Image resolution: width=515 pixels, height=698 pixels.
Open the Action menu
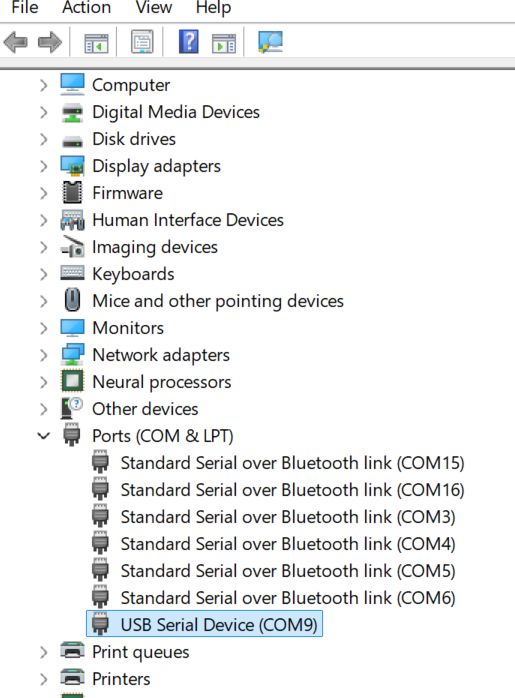pyautogui.click(x=86, y=7)
